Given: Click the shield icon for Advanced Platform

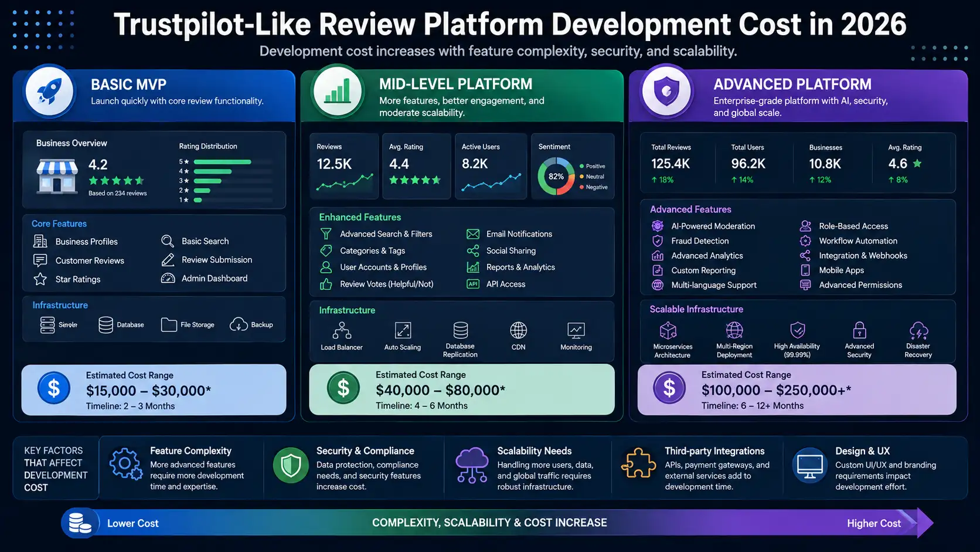Looking at the screenshot, I should coord(666,92).
